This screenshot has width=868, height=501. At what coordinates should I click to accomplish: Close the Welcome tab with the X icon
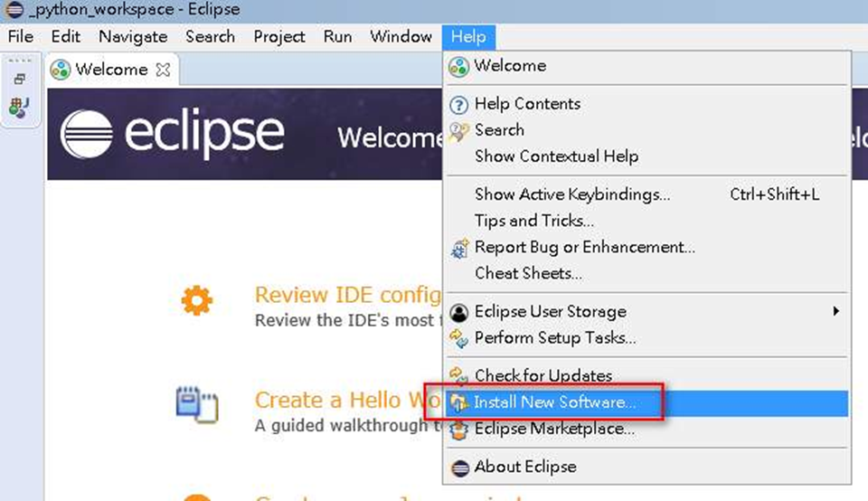(x=163, y=70)
